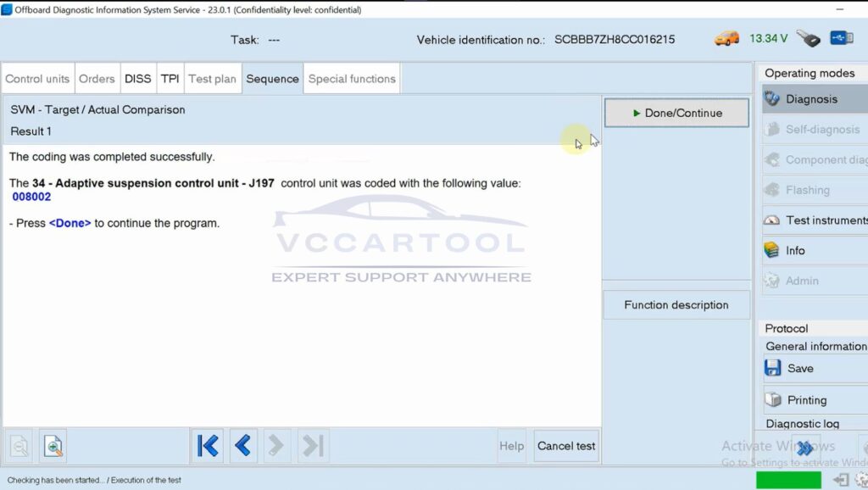
Task: Jump to first step navigation arrow
Action: pyautogui.click(x=208, y=446)
